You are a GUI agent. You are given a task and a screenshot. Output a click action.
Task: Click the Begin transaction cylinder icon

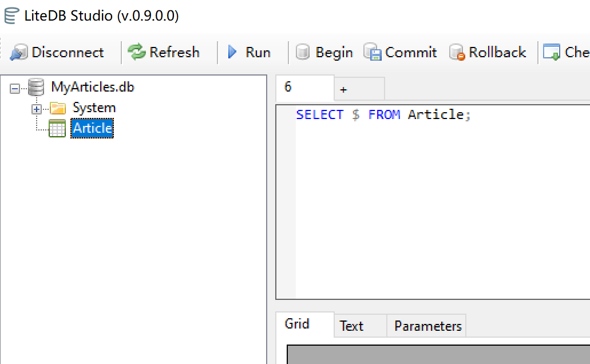click(303, 52)
